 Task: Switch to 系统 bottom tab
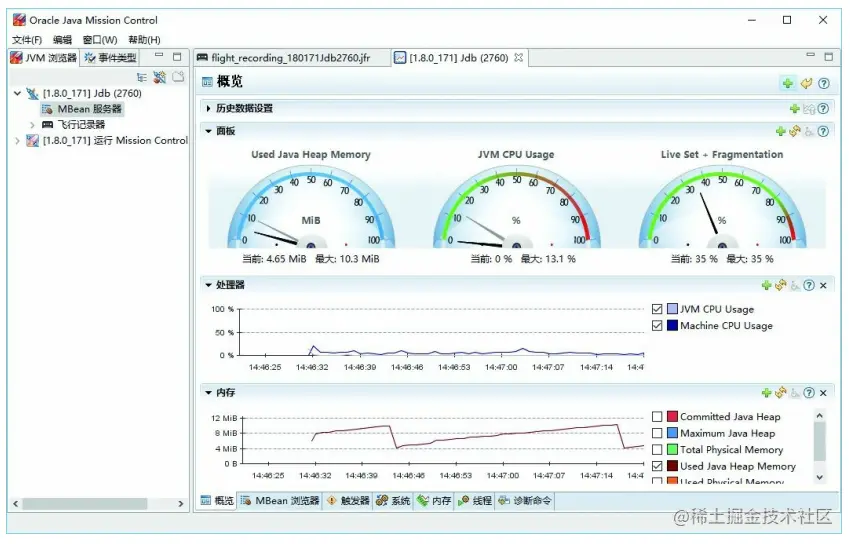[394, 501]
